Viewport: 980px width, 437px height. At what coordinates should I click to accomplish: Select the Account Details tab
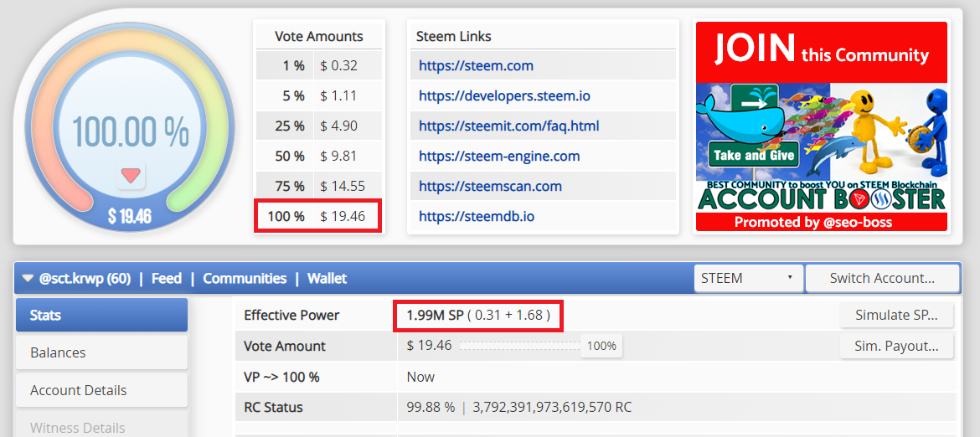(101, 390)
